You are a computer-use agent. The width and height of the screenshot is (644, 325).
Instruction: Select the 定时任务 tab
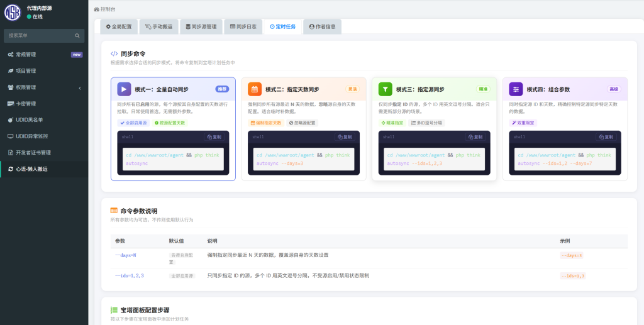pyautogui.click(x=282, y=26)
